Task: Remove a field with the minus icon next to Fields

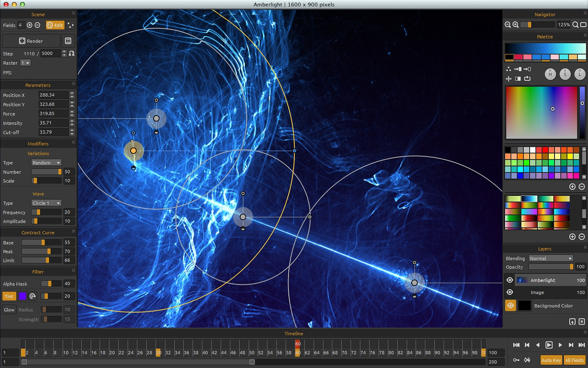Action: point(37,25)
